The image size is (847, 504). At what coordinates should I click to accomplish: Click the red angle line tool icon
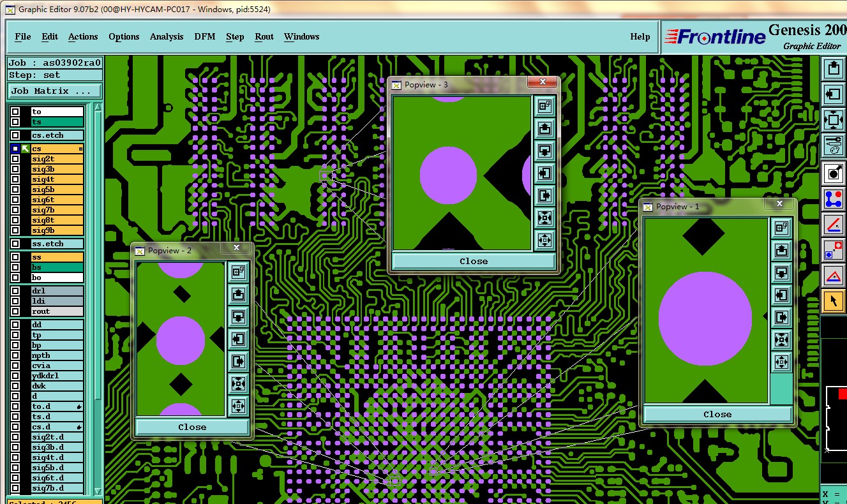tap(833, 225)
